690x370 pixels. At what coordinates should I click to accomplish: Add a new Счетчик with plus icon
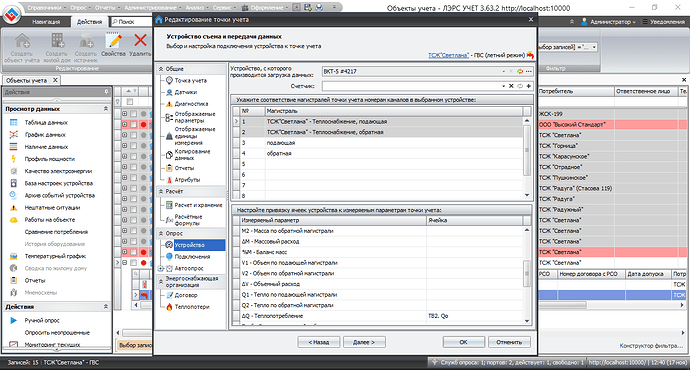tap(529, 86)
